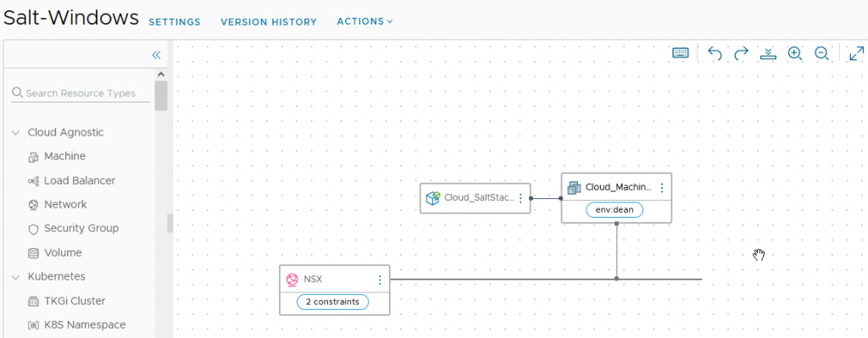The image size is (868, 338).
Task: Click the sidebar scroll up arrow
Action: tap(161, 74)
